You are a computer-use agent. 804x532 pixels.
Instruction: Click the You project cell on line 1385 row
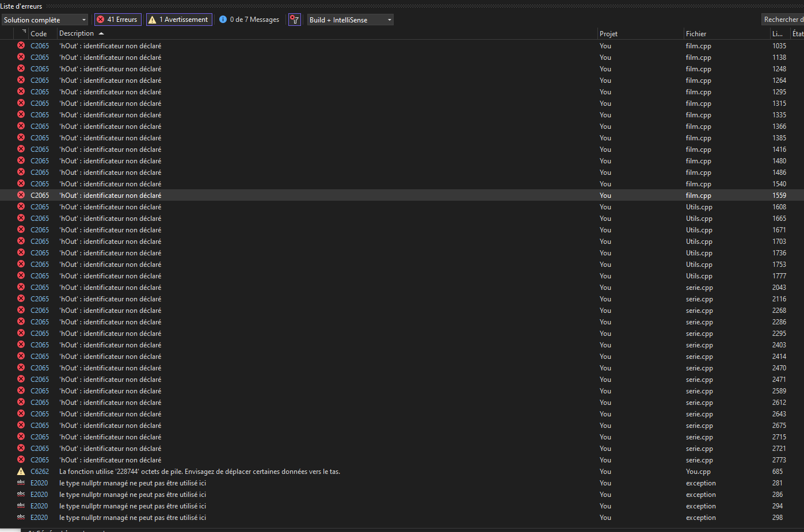605,138
